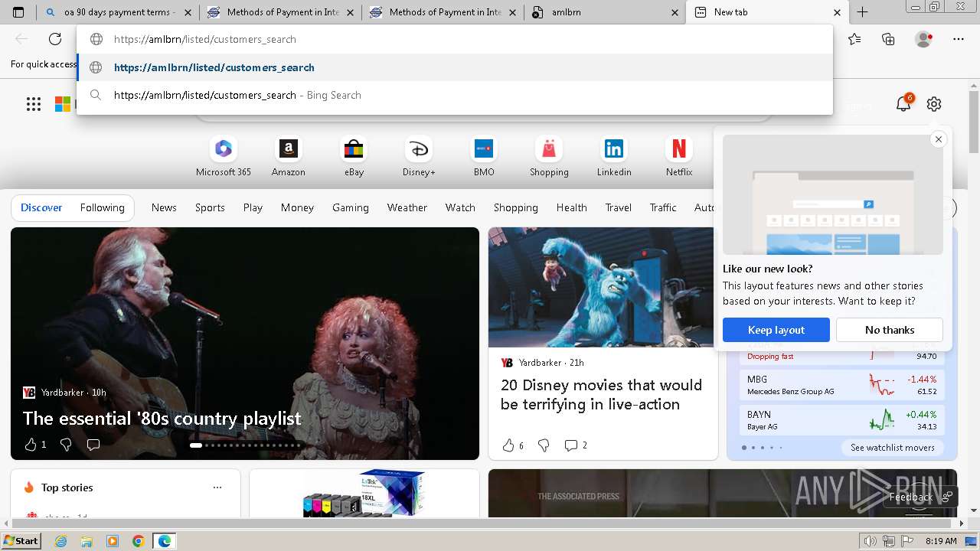This screenshot has width=980, height=551.
Task: Open the Feedback button
Action: click(x=919, y=497)
